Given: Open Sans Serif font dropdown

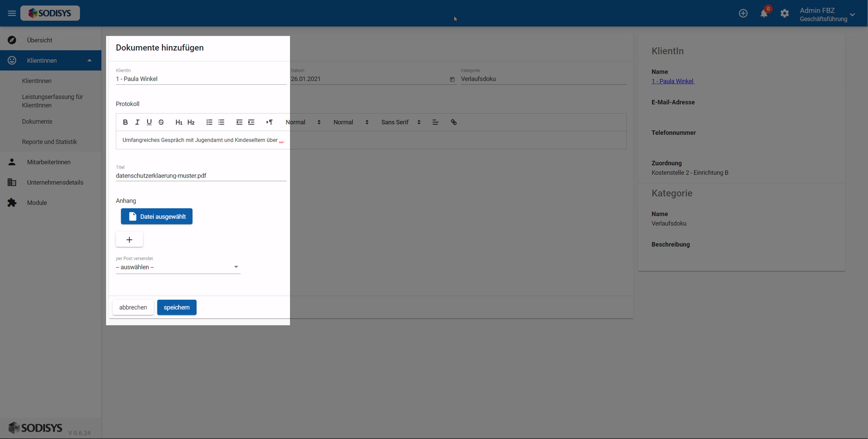Looking at the screenshot, I should [401, 122].
